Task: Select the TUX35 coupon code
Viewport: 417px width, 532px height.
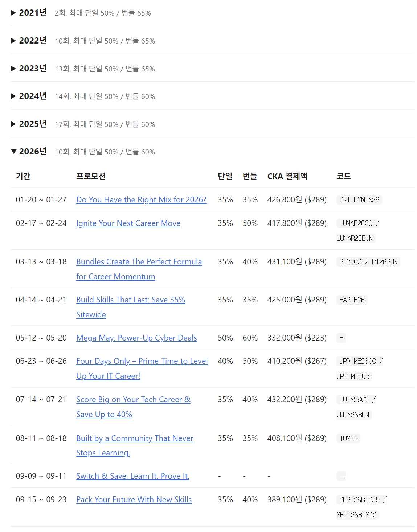Action: pos(348,438)
